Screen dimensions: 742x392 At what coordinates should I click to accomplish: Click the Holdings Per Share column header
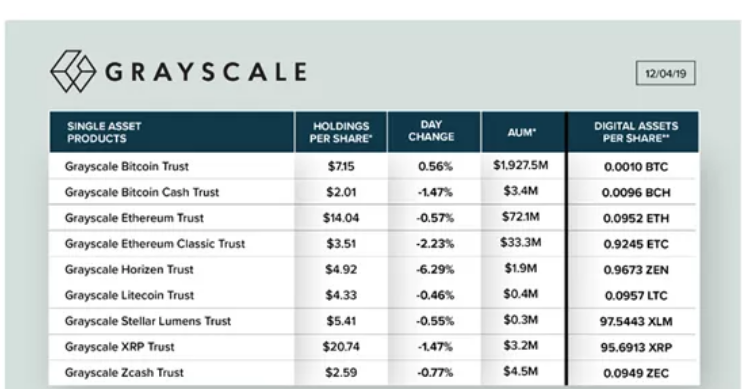[x=341, y=132]
